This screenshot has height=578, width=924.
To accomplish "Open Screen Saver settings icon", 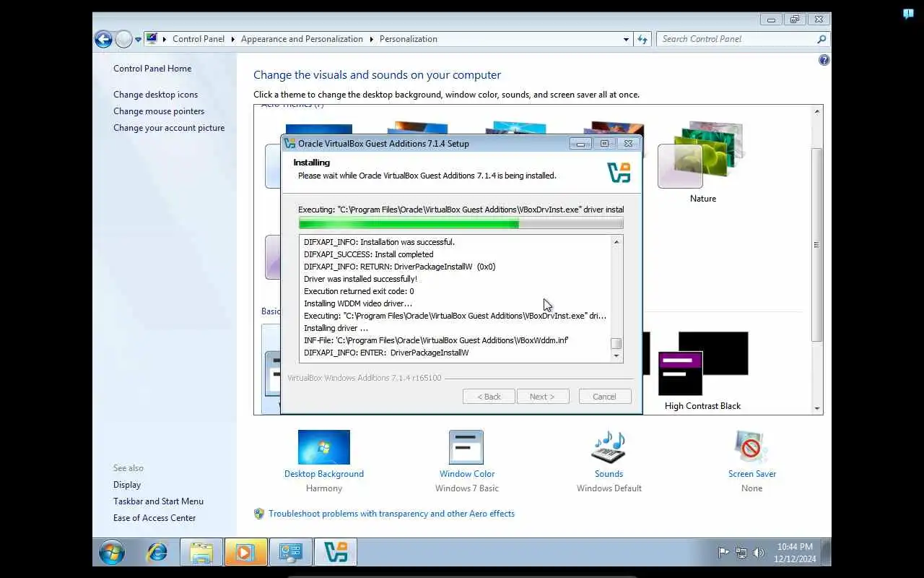I will click(x=751, y=447).
